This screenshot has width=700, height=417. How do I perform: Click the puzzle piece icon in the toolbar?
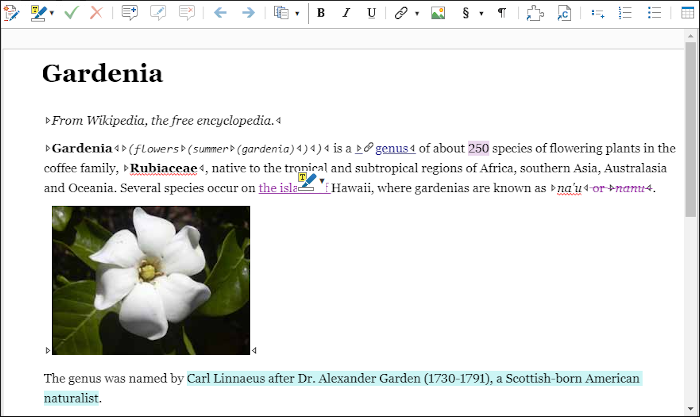point(535,13)
